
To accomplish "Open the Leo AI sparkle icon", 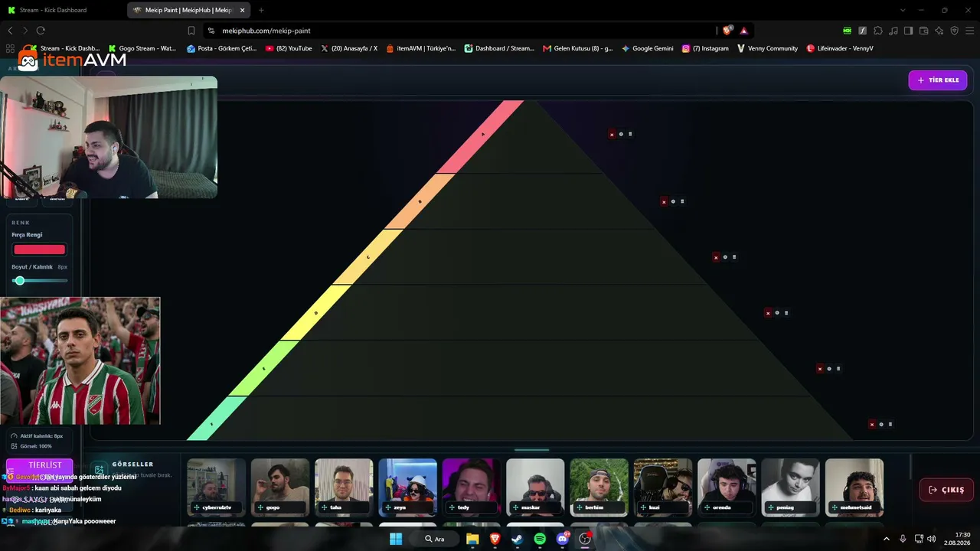I will 939,31.
